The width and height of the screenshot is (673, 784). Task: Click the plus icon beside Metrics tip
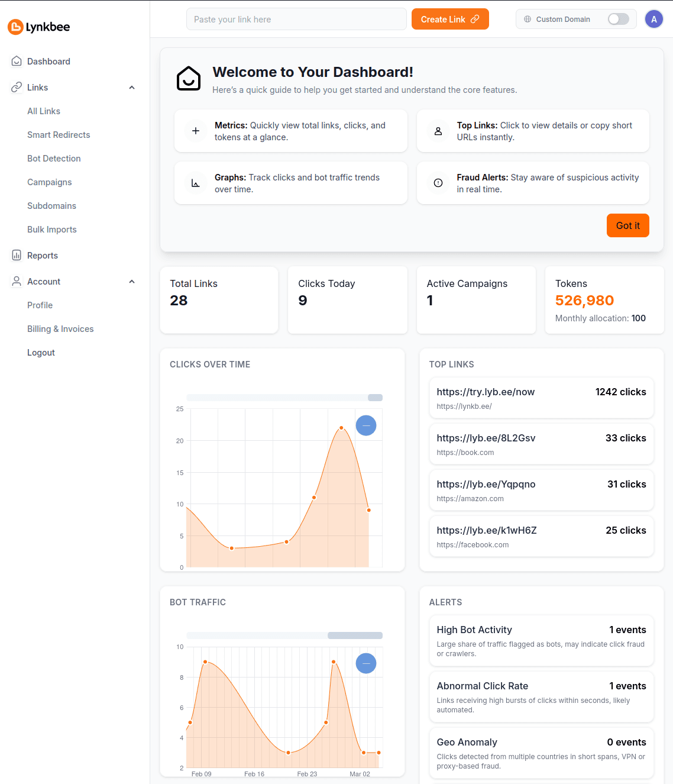196,131
